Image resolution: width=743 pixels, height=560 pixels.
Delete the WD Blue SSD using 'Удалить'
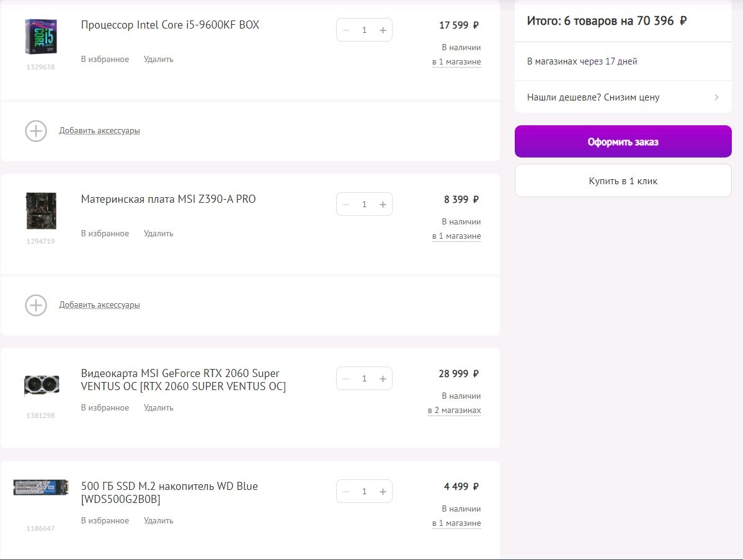point(158,521)
